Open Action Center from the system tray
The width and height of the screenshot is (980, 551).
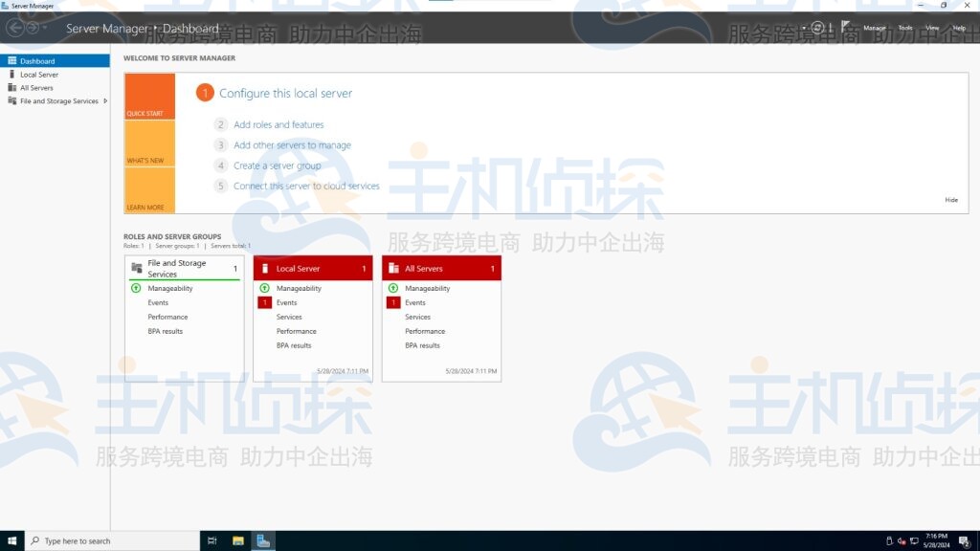pos(965,541)
